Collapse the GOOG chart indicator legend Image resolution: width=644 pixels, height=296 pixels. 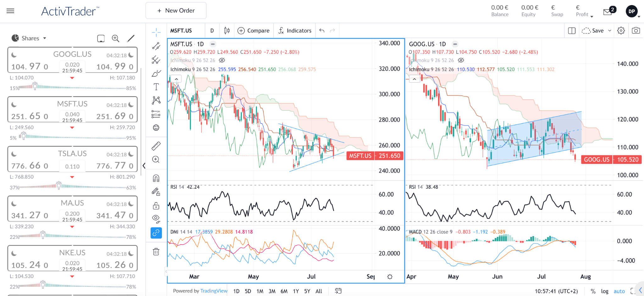coord(414,79)
